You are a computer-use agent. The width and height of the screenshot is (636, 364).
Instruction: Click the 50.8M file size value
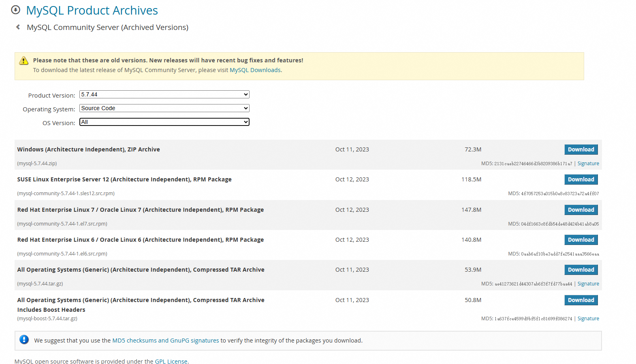(473, 300)
